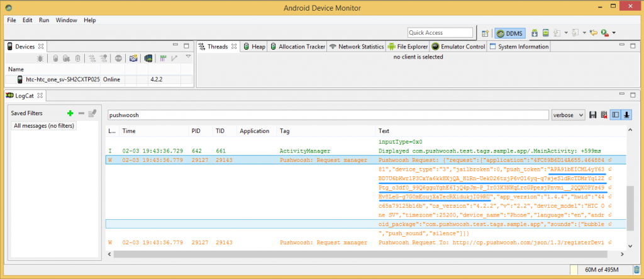Toggle the saved filters view display
The height and width of the screenshot is (279, 644).
(616, 115)
